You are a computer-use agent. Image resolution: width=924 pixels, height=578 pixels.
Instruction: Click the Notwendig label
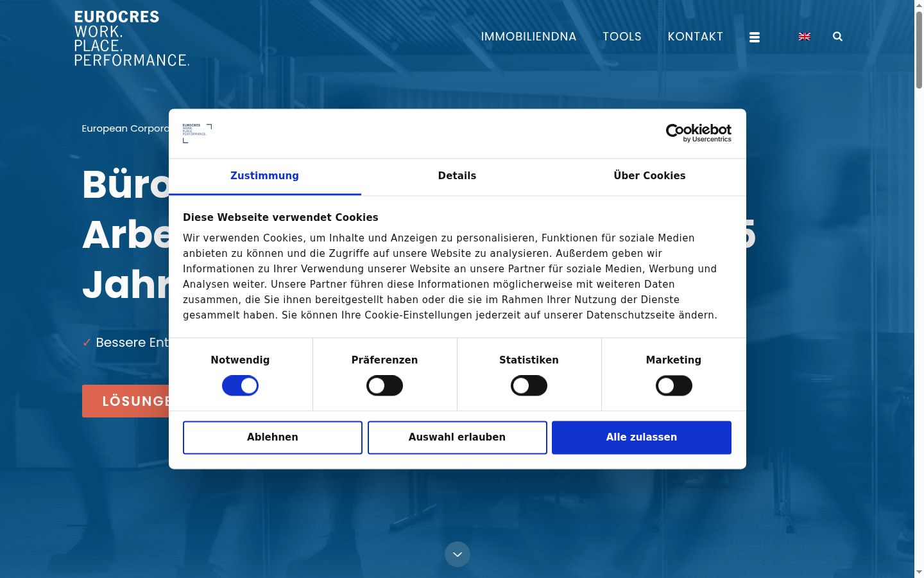[x=240, y=360]
